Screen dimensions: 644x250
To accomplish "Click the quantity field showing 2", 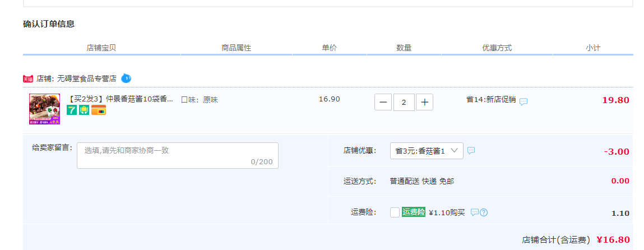I will point(404,102).
